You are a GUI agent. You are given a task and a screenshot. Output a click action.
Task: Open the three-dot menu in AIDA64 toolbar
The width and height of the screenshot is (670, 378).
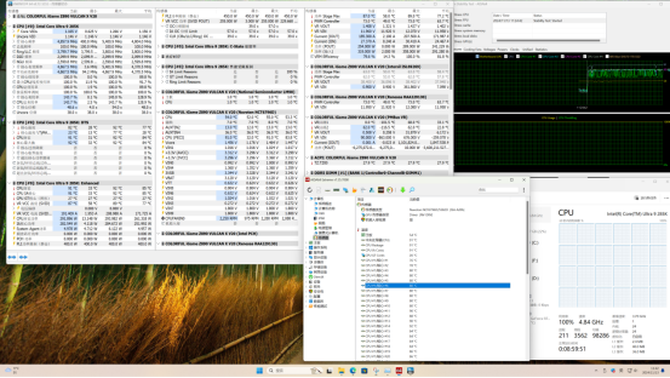(524, 190)
